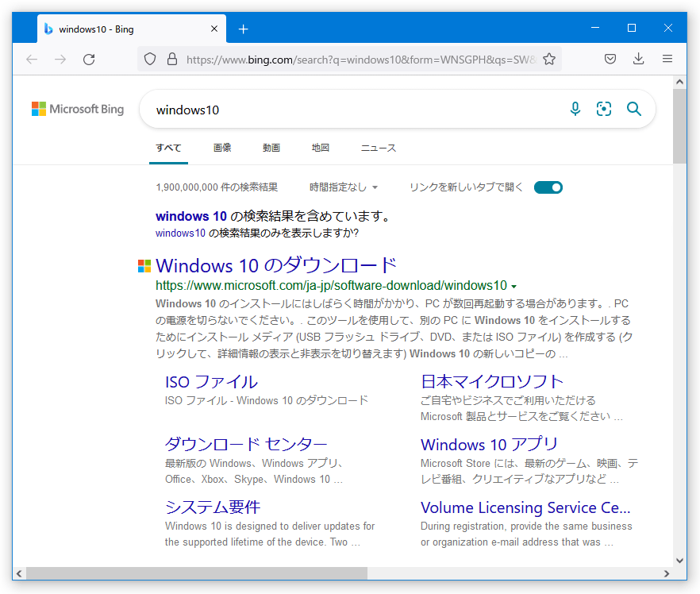Click the 1,900,000,000 件の検索結果 count text

[217, 187]
